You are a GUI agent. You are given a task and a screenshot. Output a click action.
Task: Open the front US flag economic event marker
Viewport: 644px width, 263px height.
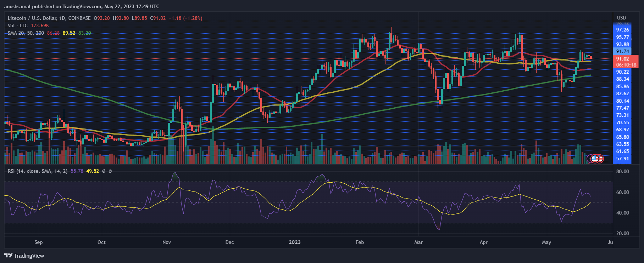595,159
